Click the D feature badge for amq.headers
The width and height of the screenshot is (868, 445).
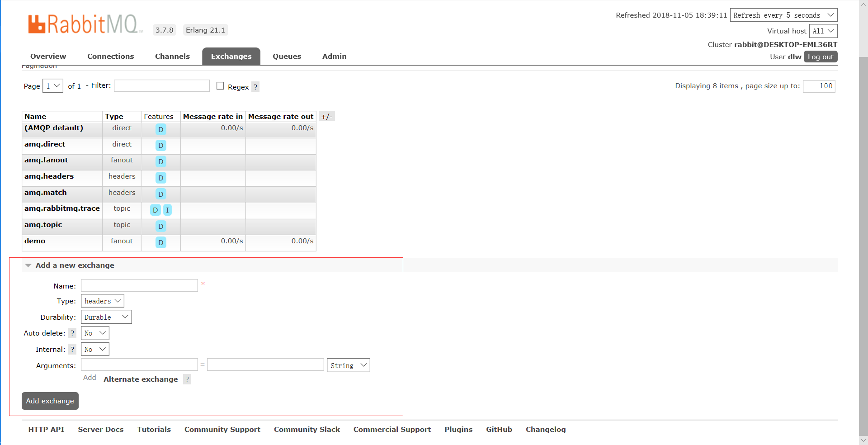tap(160, 178)
